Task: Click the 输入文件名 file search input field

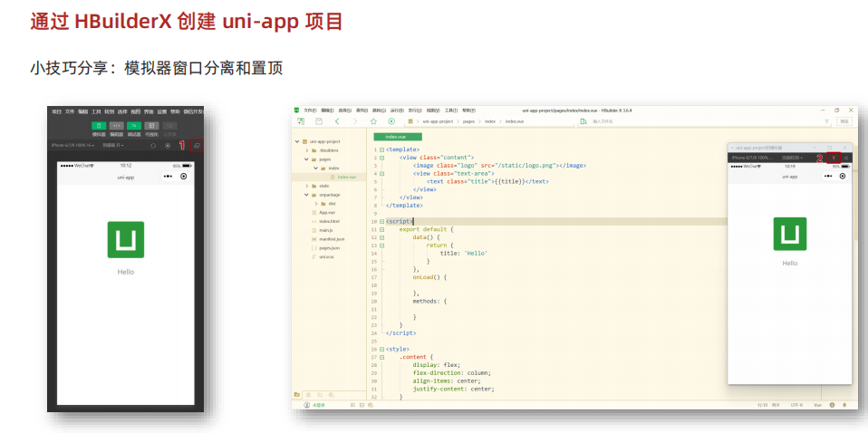Action: pyautogui.click(x=703, y=121)
